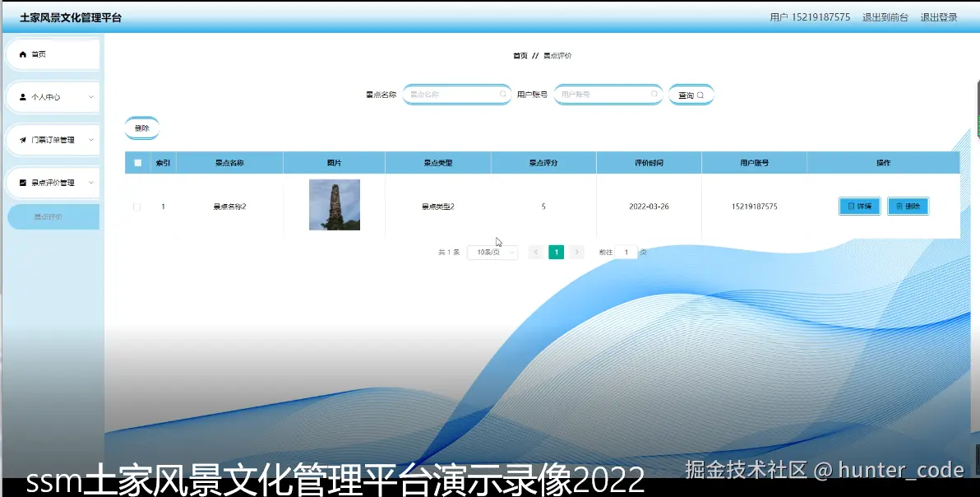Click 景点评价 breadcrumb text
The width and height of the screenshot is (980, 497).
click(x=557, y=56)
